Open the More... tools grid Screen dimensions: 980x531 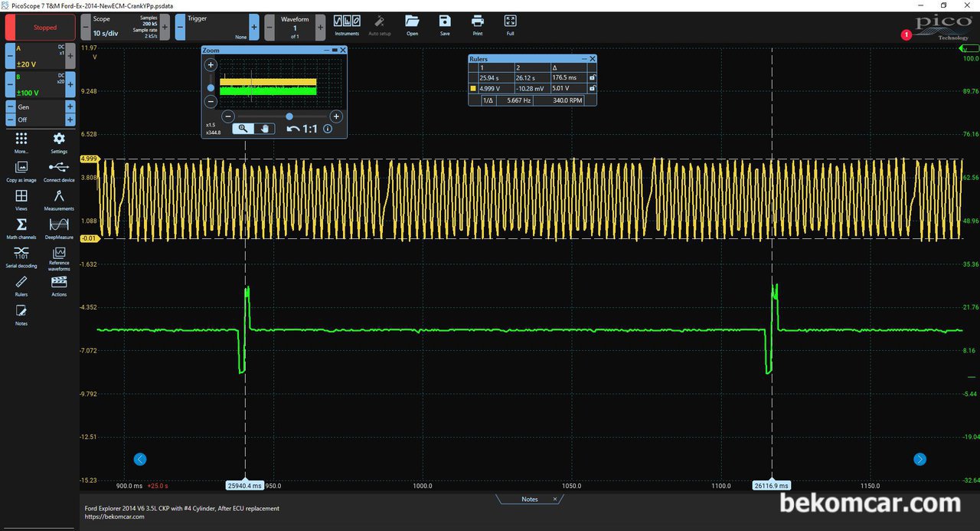[21, 142]
